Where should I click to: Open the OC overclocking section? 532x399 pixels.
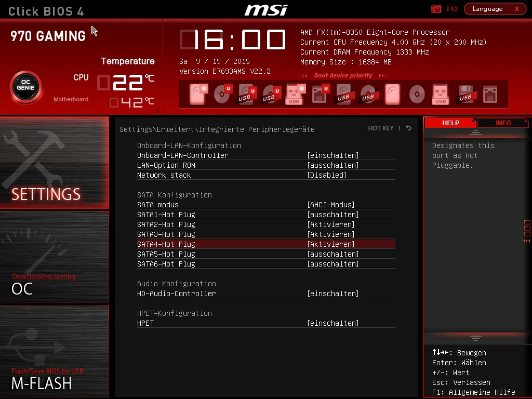[x=54, y=257]
